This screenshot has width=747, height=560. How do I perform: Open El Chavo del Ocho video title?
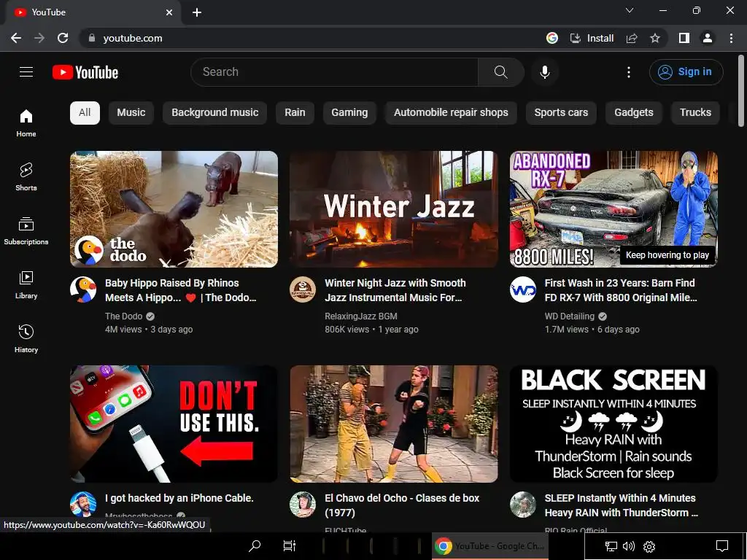(x=402, y=505)
